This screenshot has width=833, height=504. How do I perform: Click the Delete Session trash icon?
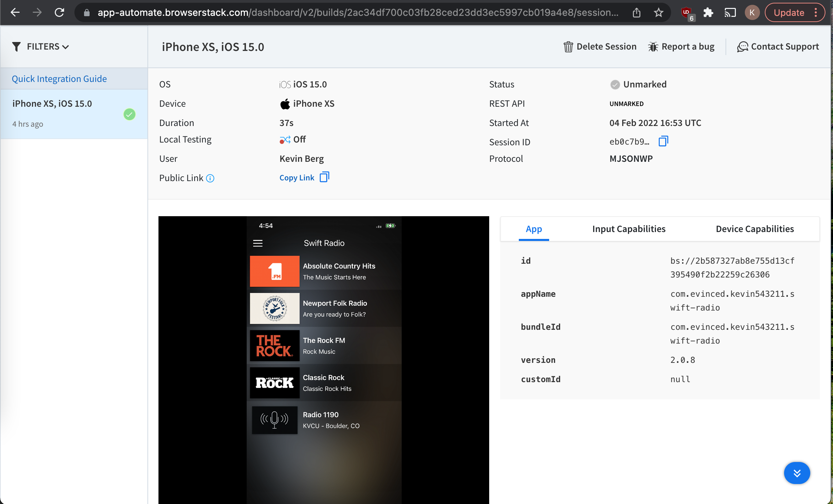568,46
